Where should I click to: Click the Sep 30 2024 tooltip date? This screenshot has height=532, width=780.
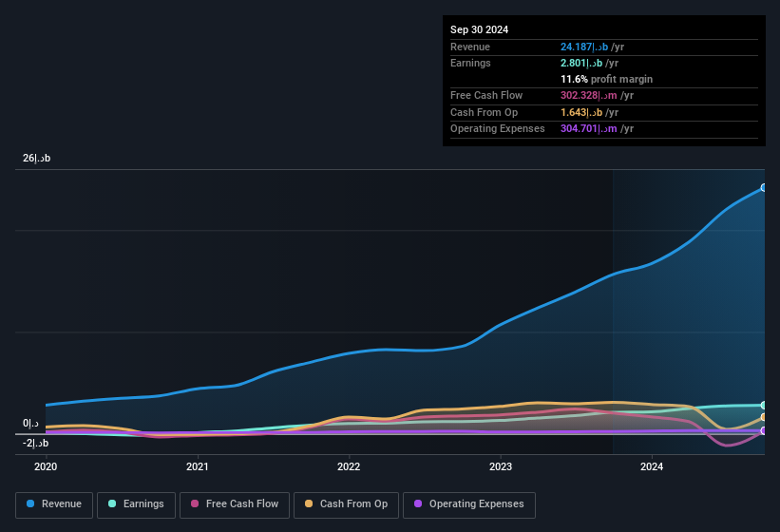[x=479, y=29]
